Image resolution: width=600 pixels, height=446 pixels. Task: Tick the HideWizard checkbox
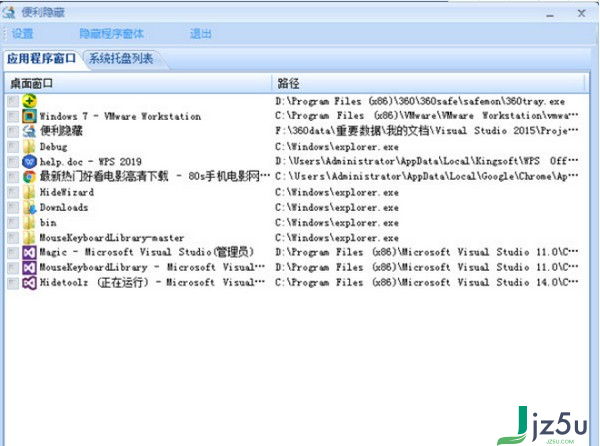coord(13,192)
